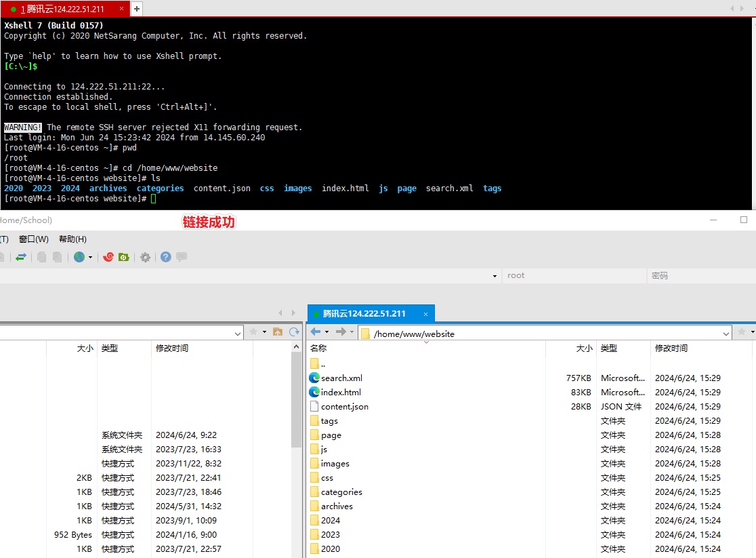756x558 pixels.
Task: Select the index.html file
Action: [x=341, y=393]
